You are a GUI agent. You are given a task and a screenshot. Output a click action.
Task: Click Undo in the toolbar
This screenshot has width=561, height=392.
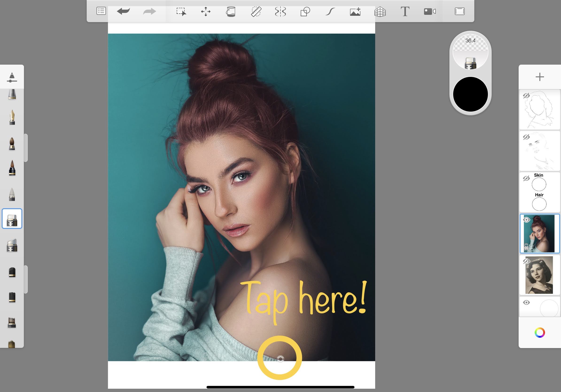tap(123, 11)
